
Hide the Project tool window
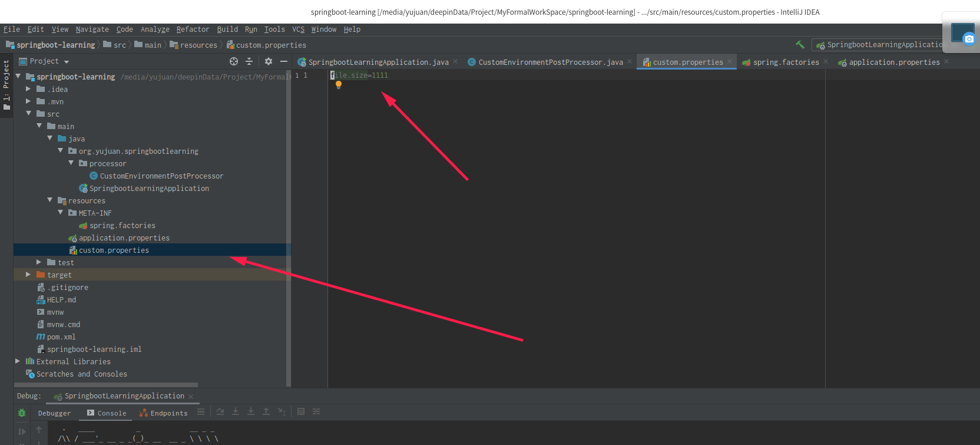click(x=284, y=61)
